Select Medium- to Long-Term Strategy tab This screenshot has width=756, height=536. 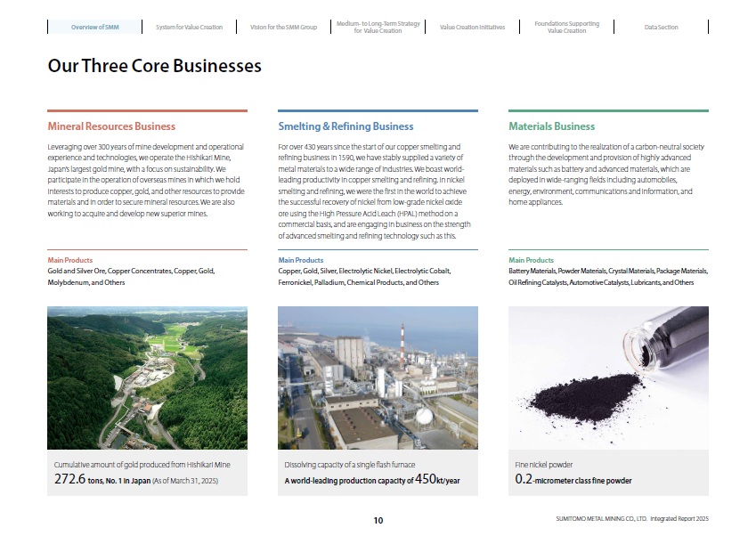tap(378, 28)
